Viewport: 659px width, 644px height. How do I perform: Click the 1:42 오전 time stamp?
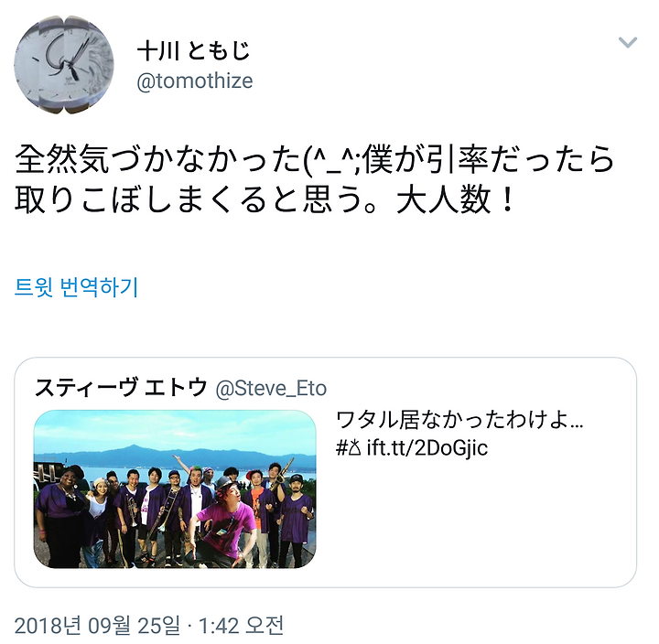click(241, 625)
